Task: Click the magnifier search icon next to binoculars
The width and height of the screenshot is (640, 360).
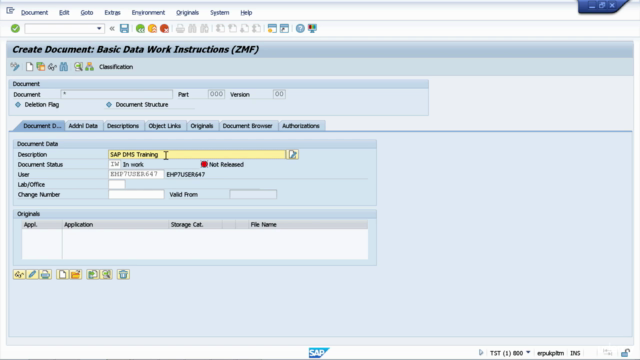Action: point(78,67)
